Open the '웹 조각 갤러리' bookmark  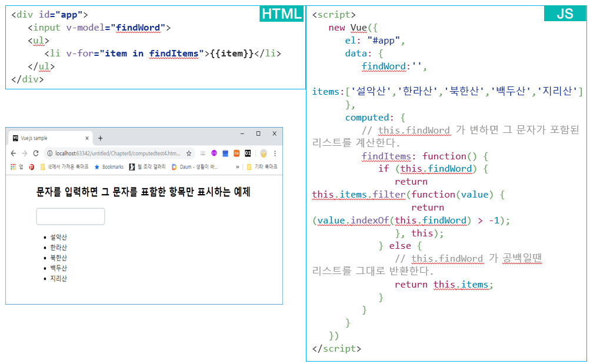pos(147,167)
